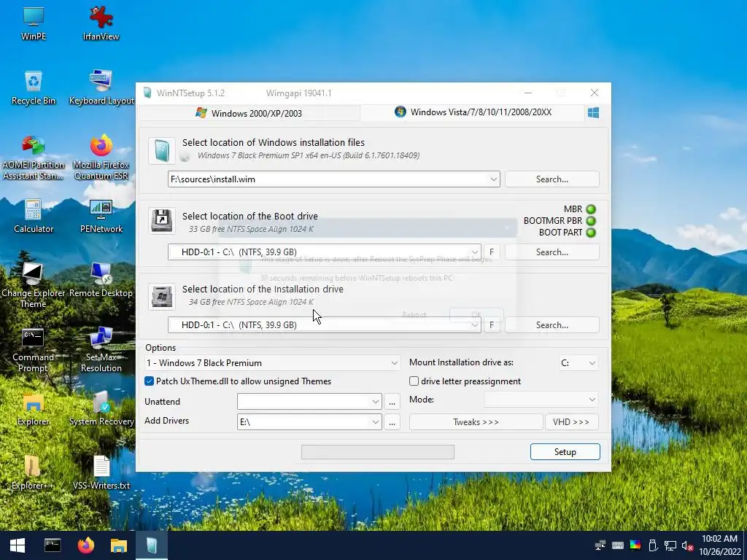Click the F button beside Installation drive
Viewport: 747px width, 560px height.
tap(492, 324)
